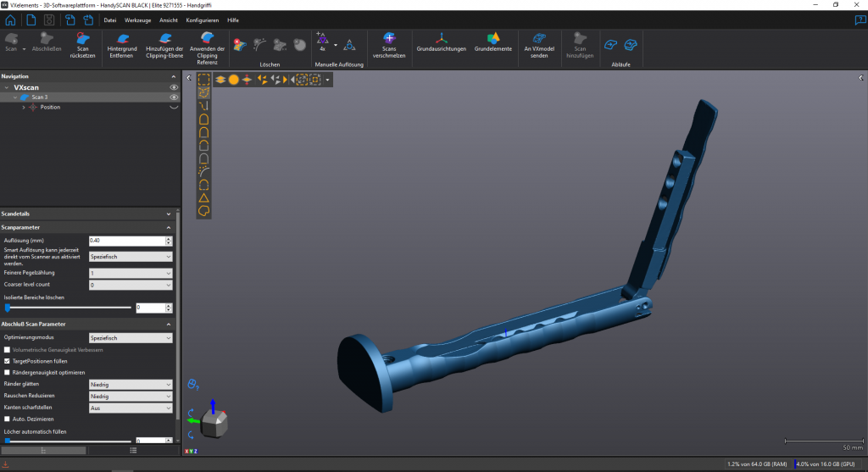
Task: Select Hintergrund Entfernen in the toolbar
Action: 123,39
